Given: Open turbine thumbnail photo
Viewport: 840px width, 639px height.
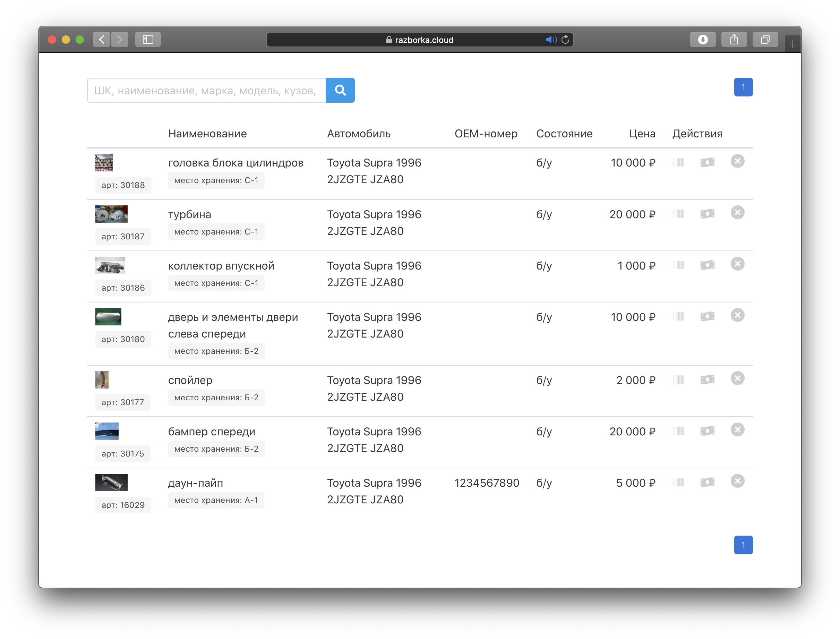Looking at the screenshot, I should pos(111,214).
